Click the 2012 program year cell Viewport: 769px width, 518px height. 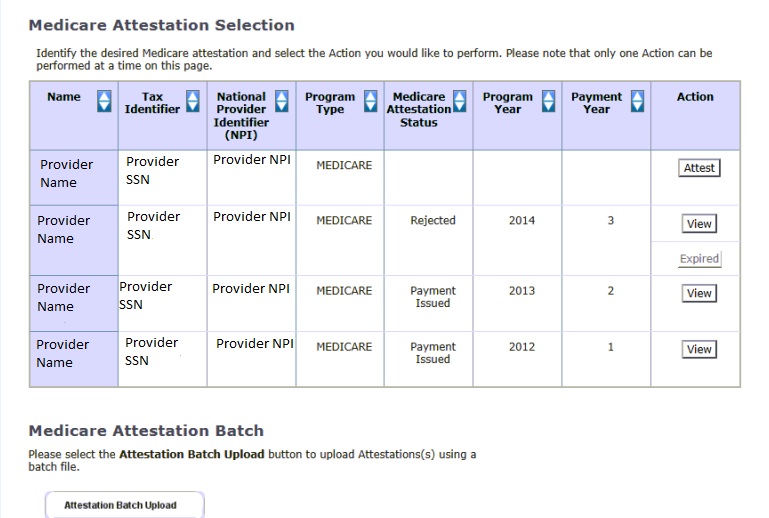pos(522,347)
